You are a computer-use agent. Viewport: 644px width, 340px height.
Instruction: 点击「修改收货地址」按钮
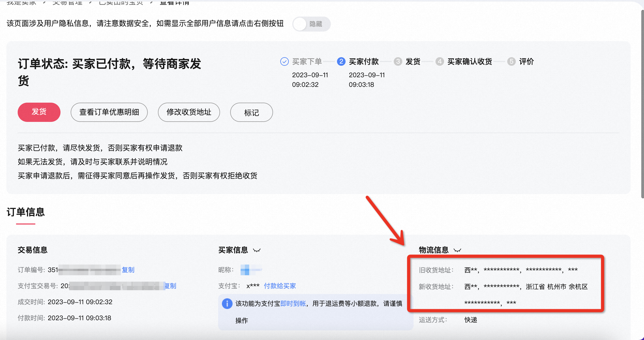click(189, 112)
